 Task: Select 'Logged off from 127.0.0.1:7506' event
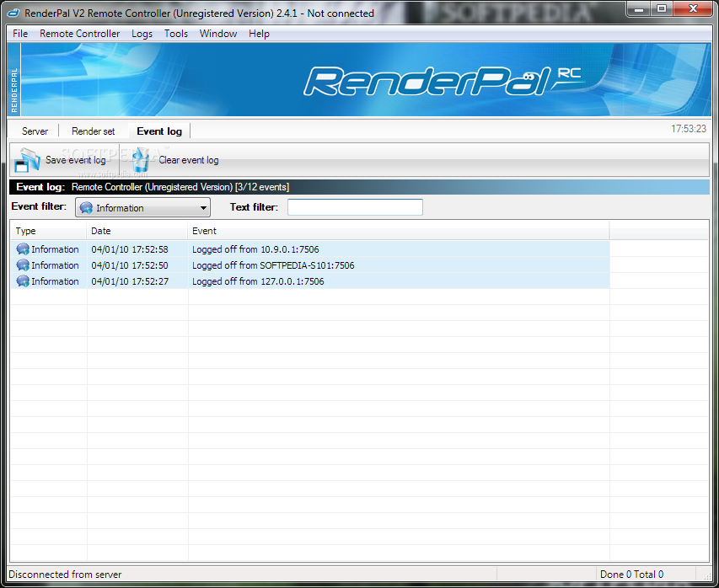click(x=258, y=281)
